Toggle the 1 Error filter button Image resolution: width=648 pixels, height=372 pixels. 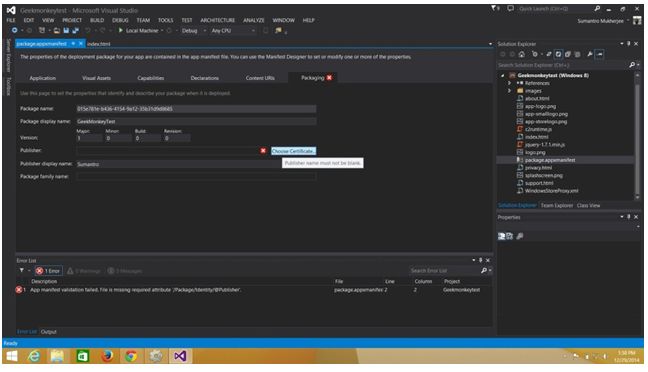pyautogui.click(x=48, y=271)
